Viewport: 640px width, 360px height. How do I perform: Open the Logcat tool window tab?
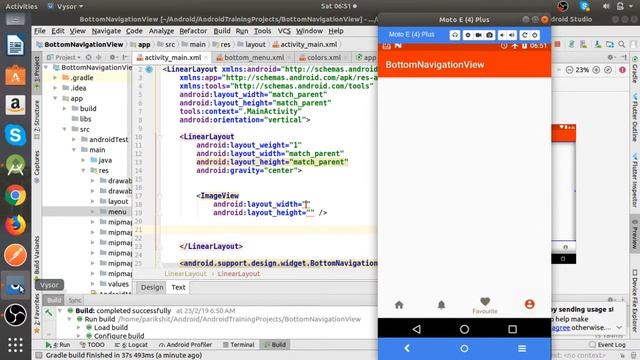(x=131, y=345)
